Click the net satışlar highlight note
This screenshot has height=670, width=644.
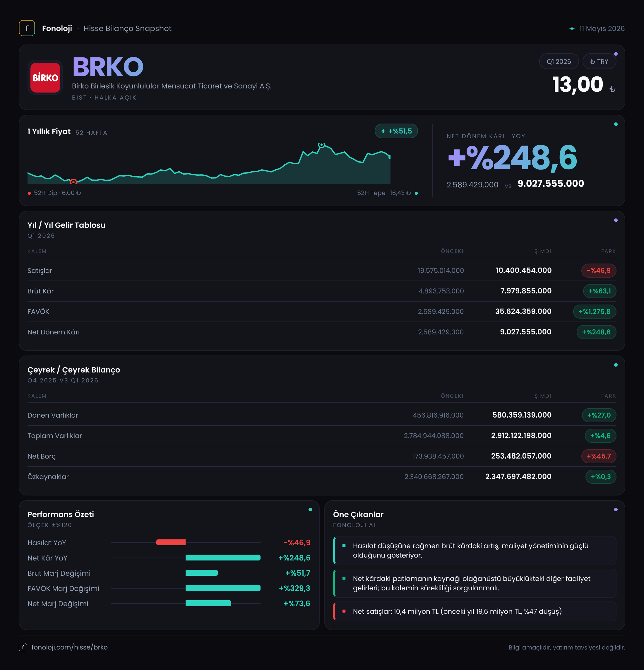click(475, 611)
